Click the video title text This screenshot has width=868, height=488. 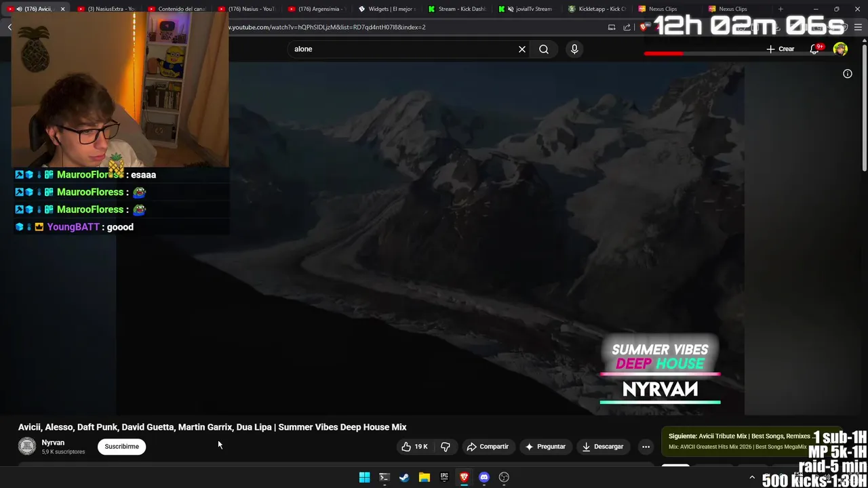tap(212, 427)
